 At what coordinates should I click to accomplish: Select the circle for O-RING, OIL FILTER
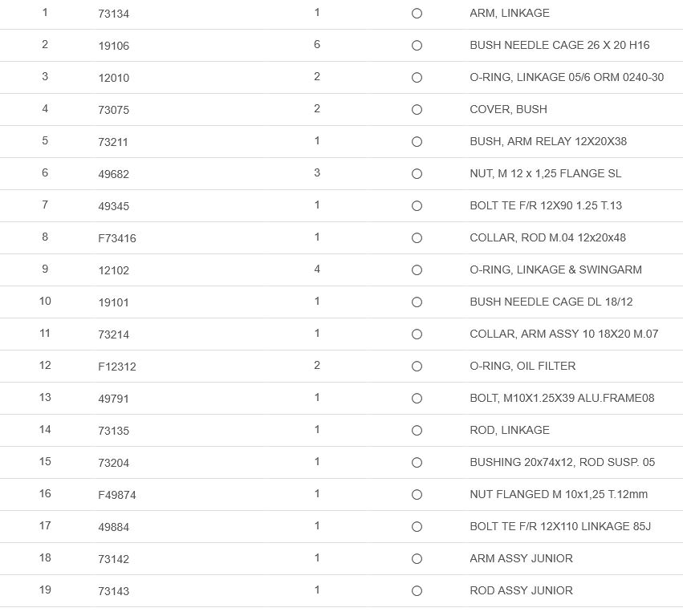(x=417, y=367)
